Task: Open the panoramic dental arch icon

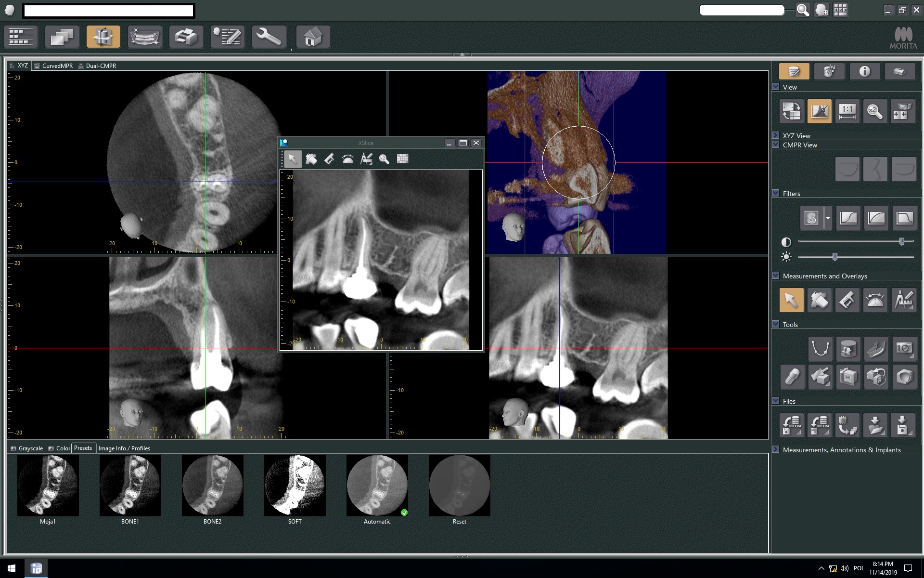Action: (145, 37)
